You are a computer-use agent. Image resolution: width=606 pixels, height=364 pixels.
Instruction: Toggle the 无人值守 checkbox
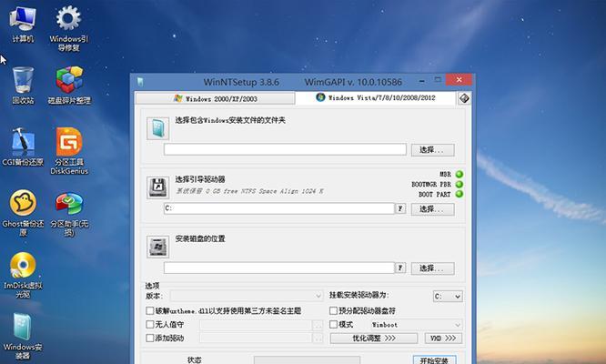pyautogui.click(x=150, y=324)
